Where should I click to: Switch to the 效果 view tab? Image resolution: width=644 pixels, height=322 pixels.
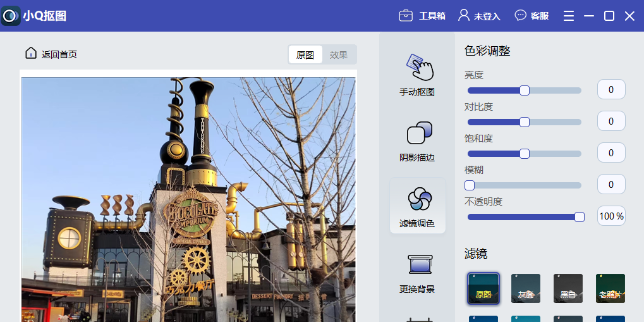[x=339, y=54]
